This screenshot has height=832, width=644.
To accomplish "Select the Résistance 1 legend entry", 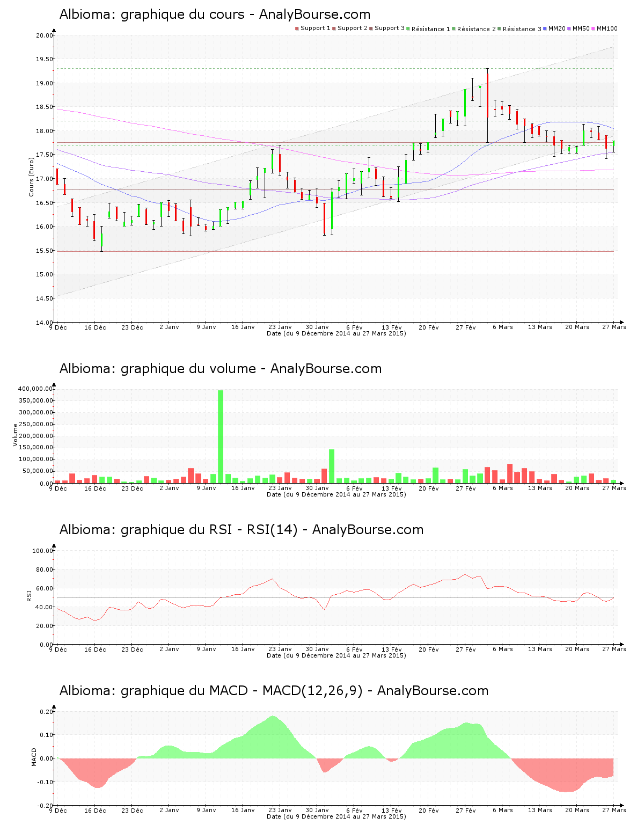I will (x=428, y=29).
